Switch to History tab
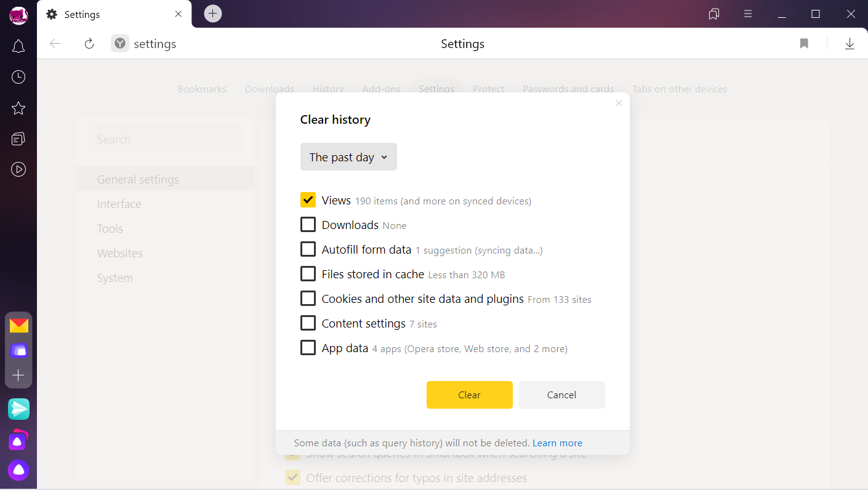This screenshot has height=490, width=868. coord(328,89)
